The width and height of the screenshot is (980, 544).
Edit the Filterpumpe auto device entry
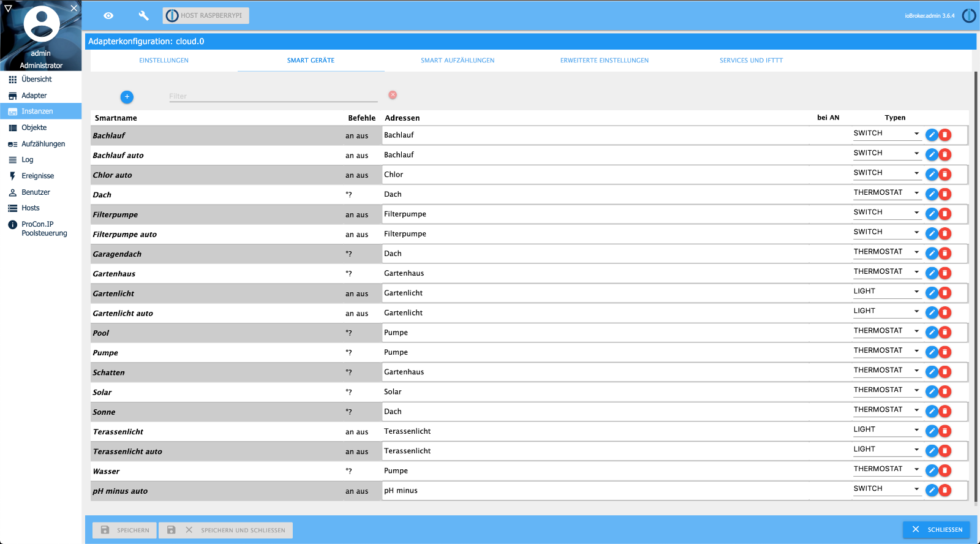[x=932, y=233]
